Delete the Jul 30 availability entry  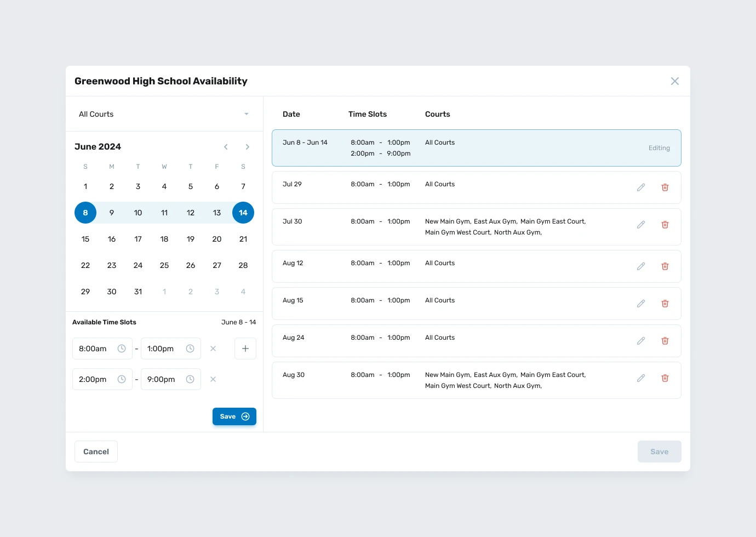tap(665, 225)
